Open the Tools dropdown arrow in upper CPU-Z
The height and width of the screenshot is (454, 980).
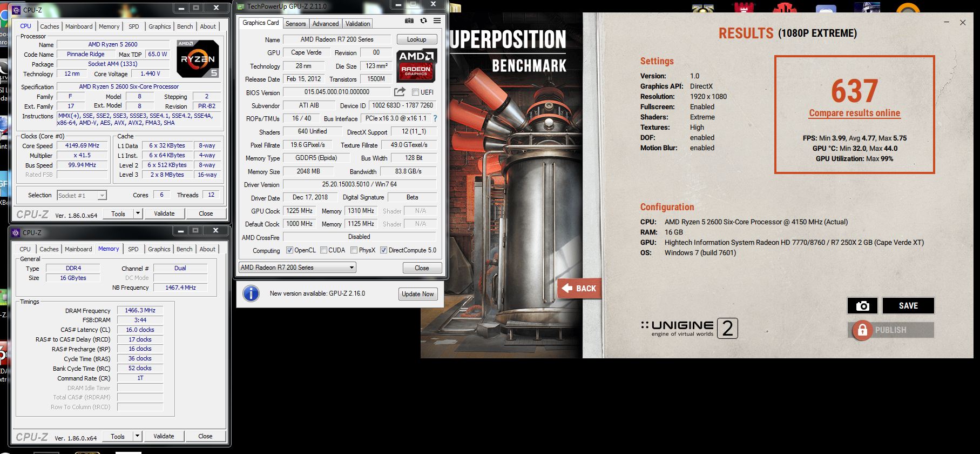[138, 213]
